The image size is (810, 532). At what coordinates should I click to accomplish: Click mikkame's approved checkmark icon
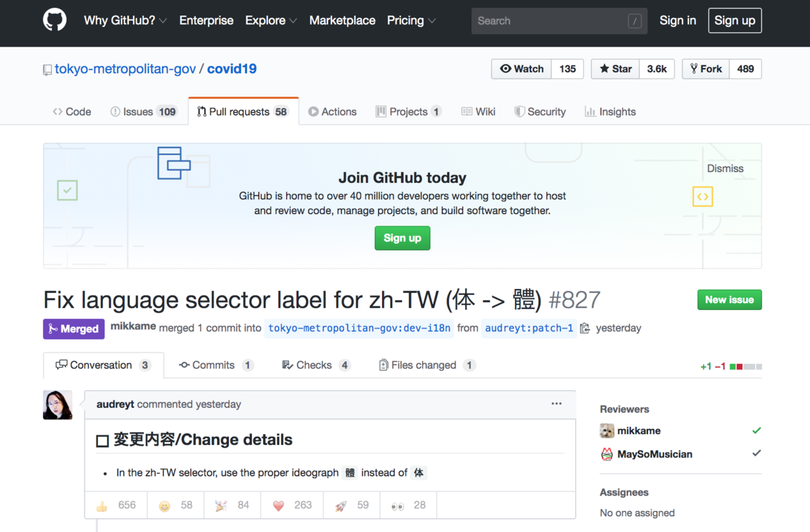point(757,431)
